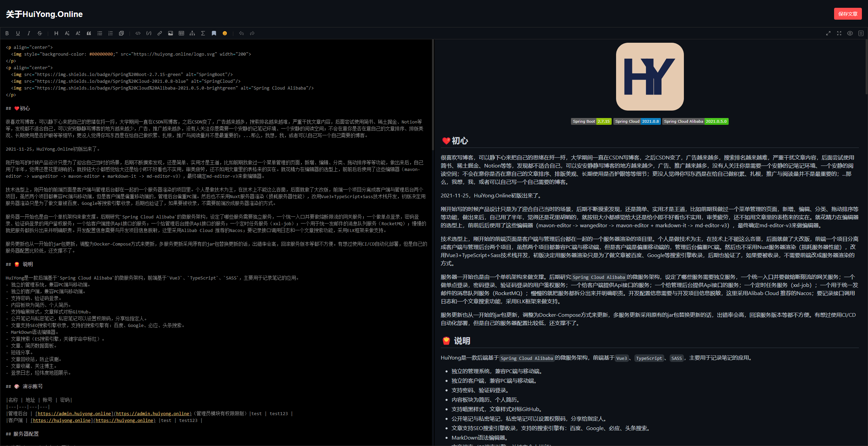Click the admin.huiyong.online link in editor
868x446 pixels.
(75, 413)
